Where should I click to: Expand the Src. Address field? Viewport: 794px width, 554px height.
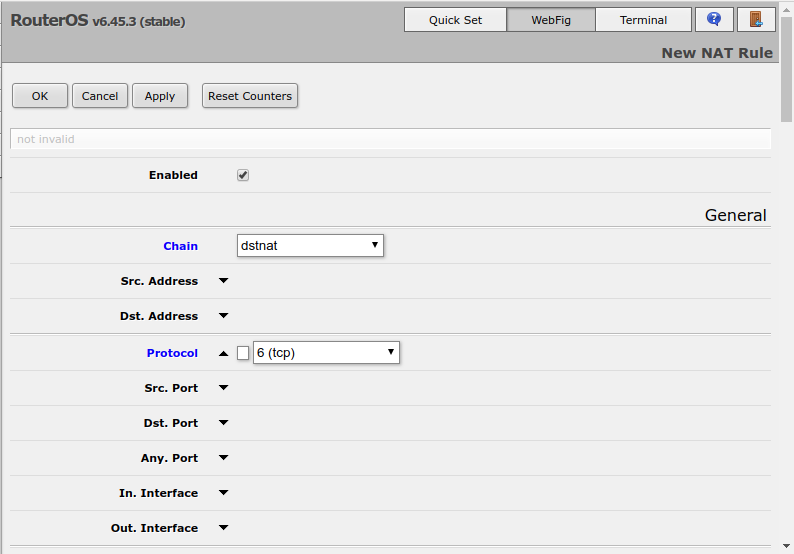point(223,281)
